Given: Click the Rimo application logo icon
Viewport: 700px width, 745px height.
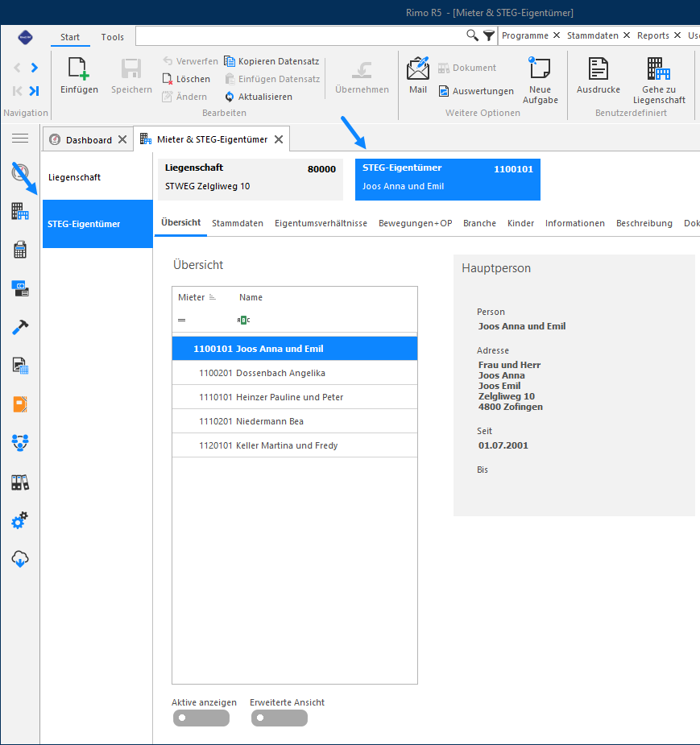Looking at the screenshot, I should (25, 37).
